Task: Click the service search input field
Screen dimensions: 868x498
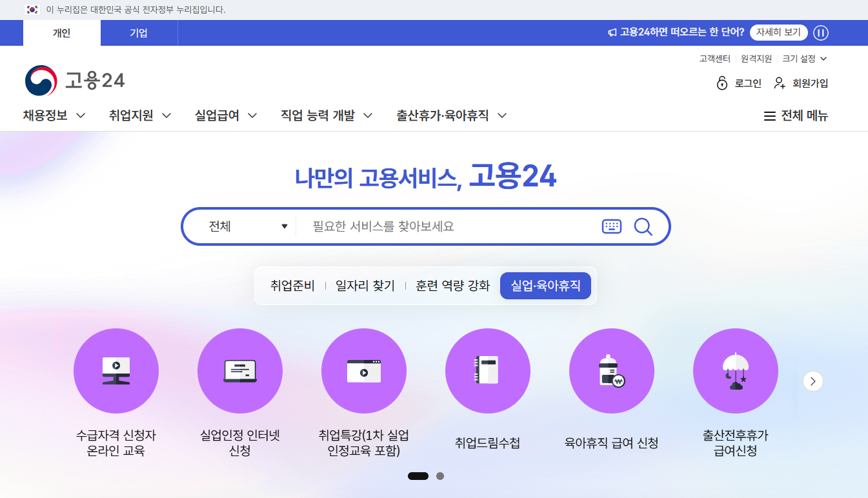Action: pos(445,226)
